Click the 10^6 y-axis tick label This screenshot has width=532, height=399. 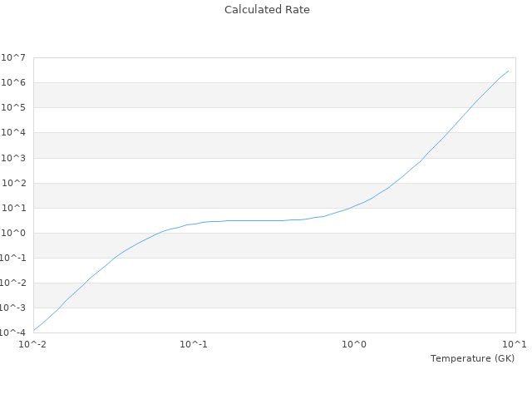pos(13,82)
